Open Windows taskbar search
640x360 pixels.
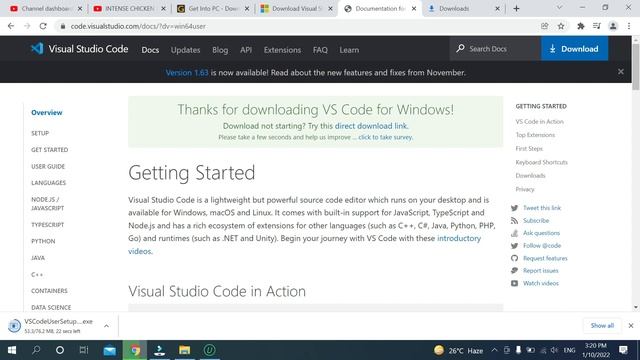(x=36, y=350)
